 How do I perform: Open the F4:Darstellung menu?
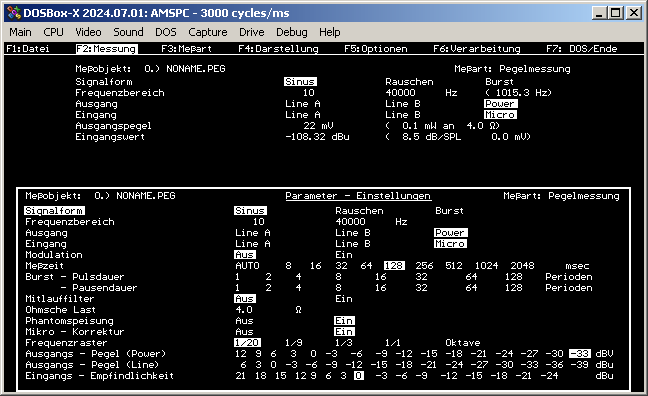[279, 49]
